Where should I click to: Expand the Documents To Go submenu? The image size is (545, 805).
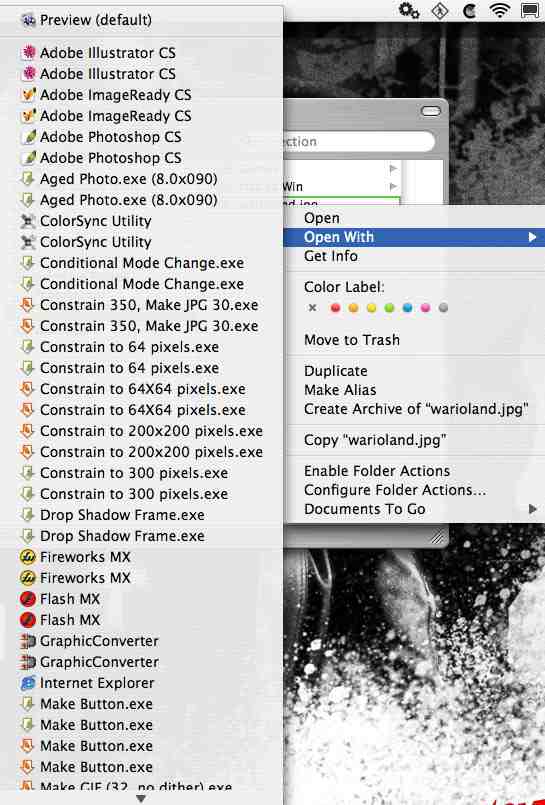tap(532, 509)
